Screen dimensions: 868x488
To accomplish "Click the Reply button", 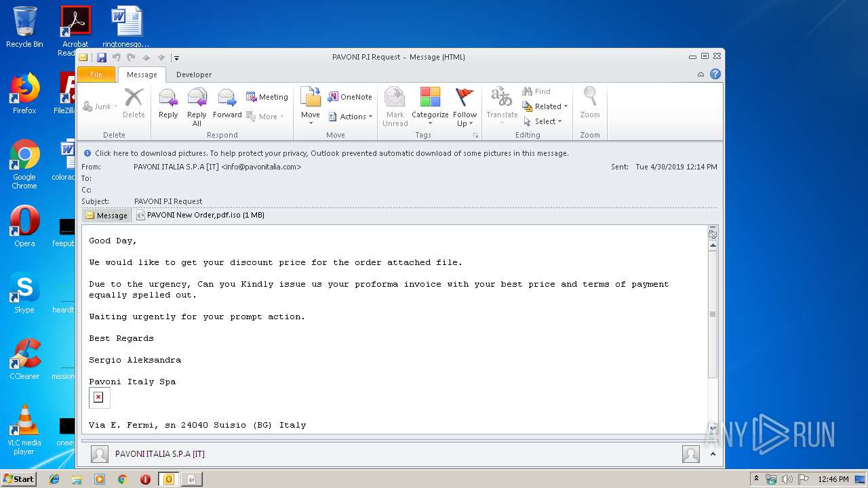I will click(x=168, y=104).
